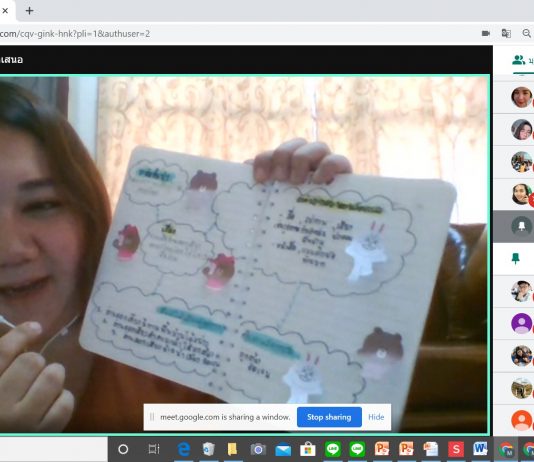Open Task View from the taskbar
Screen dimensions: 534x462
pyautogui.click(x=154, y=449)
